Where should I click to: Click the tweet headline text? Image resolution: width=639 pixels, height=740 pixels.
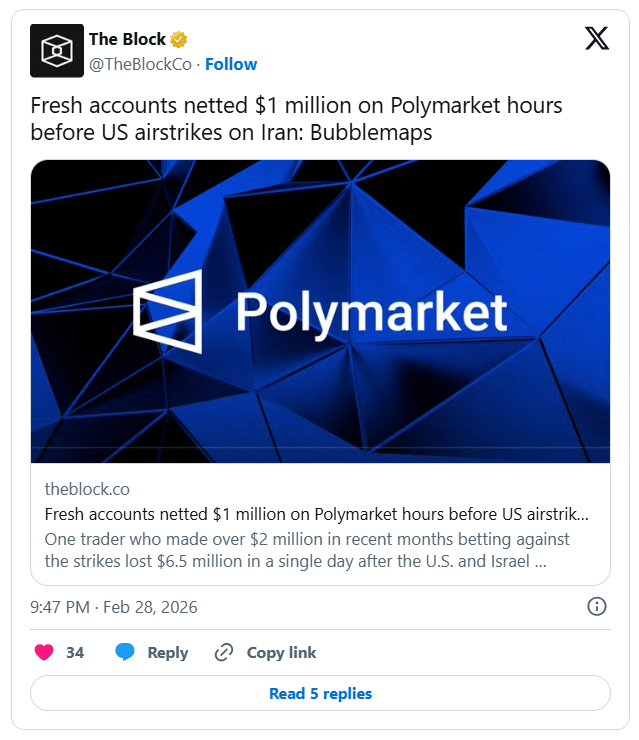[x=296, y=118]
